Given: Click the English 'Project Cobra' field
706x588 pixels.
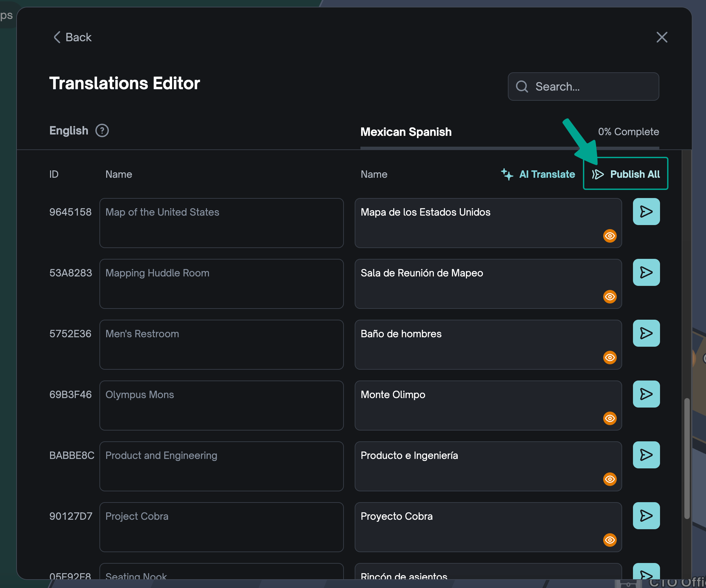Looking at the screenshot, I should point(221,527).
